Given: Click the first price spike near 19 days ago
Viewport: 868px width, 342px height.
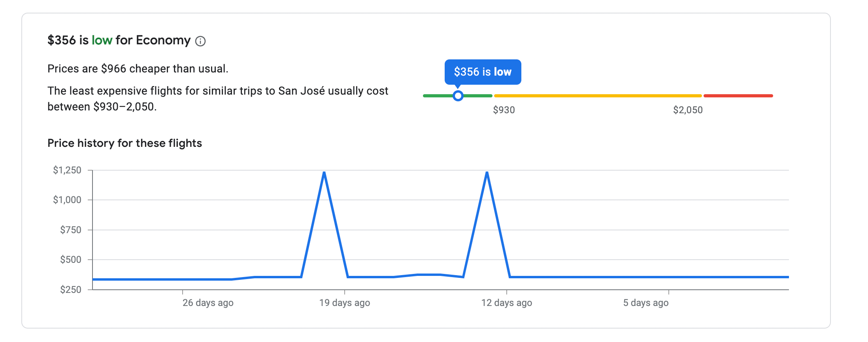Looking at the screenshot, I should (x=324, y=173).
